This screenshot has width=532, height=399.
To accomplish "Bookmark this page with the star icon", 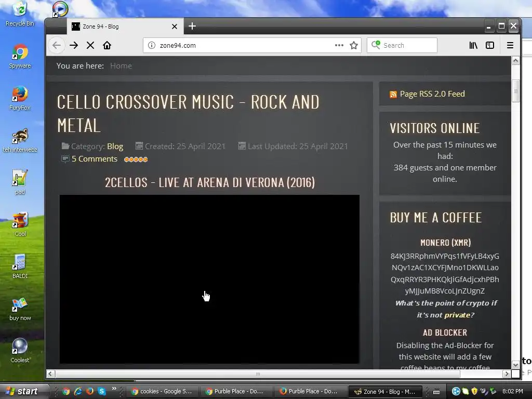I will (354, 46).
